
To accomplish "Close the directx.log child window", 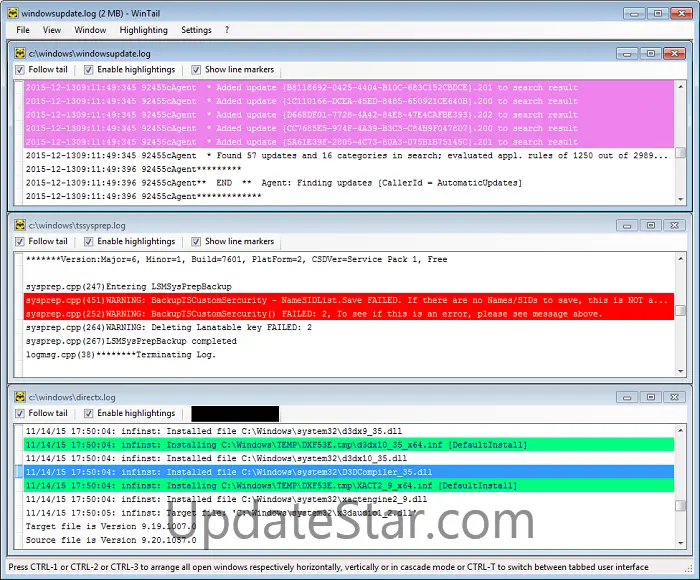I will [674, 397].
